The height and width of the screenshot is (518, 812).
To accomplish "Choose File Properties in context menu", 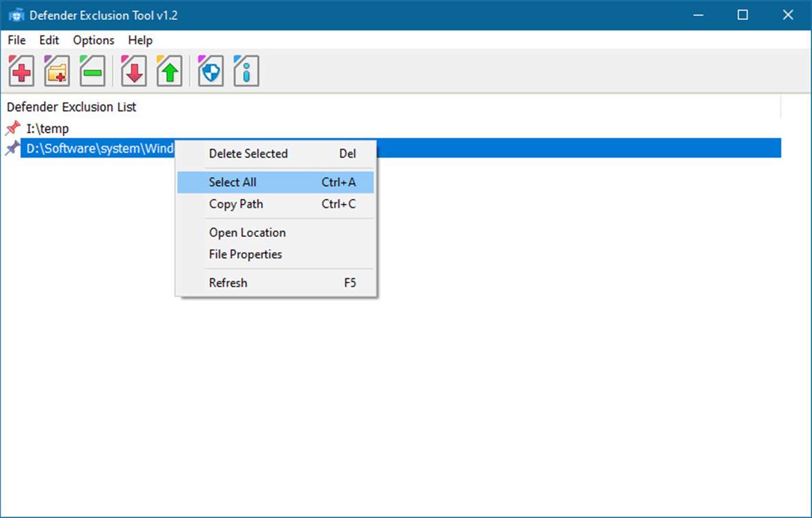I will [x=275, y=254].
